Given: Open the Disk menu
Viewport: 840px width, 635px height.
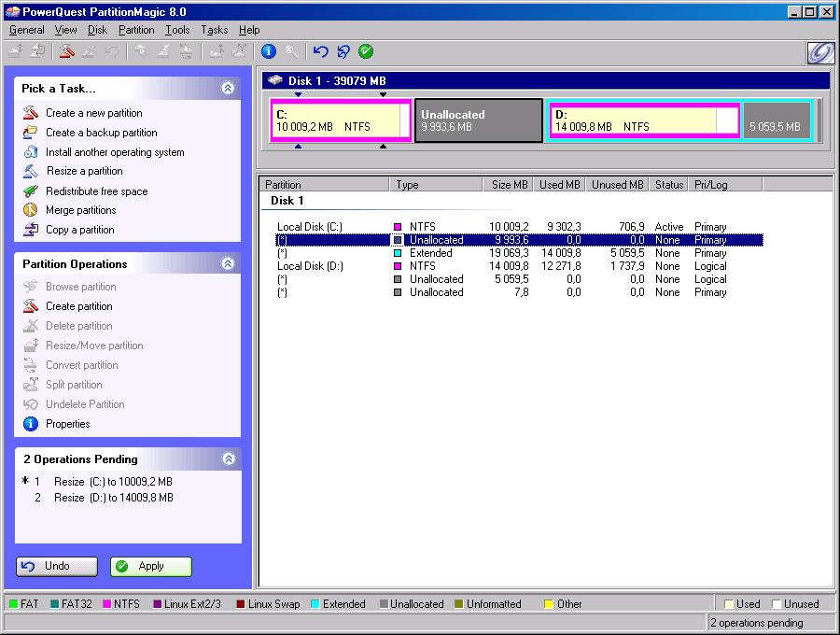Looking at the screenshot, I should [97, 30].
